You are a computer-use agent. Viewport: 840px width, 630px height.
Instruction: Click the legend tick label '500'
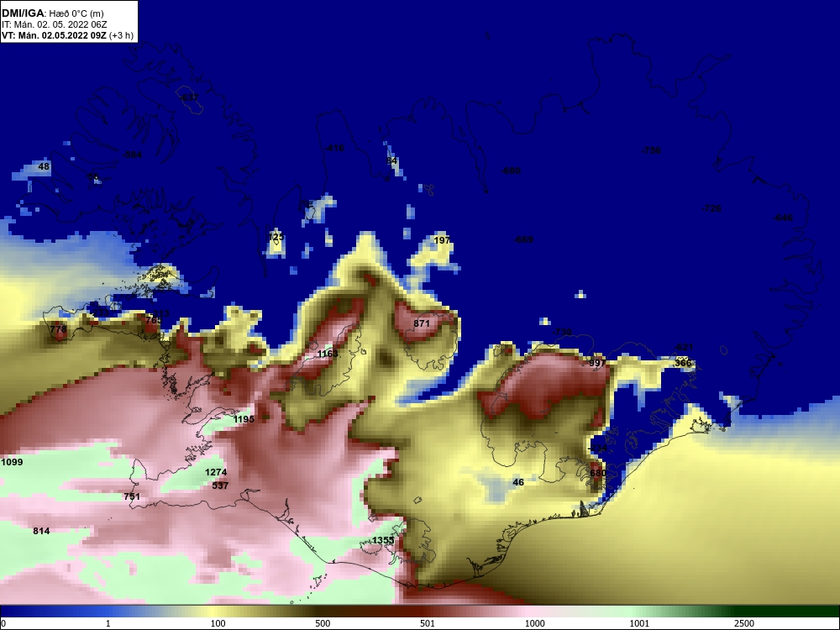click(323, 623)
